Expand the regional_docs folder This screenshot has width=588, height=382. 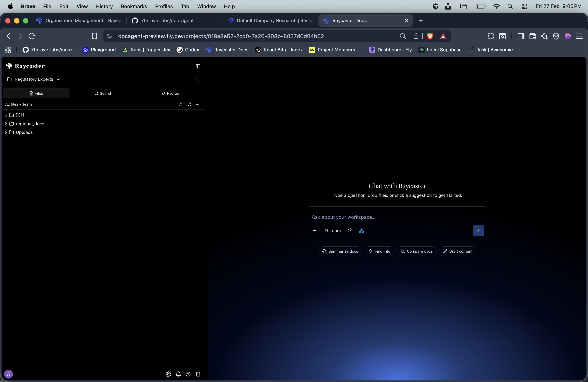coord(6,124)
